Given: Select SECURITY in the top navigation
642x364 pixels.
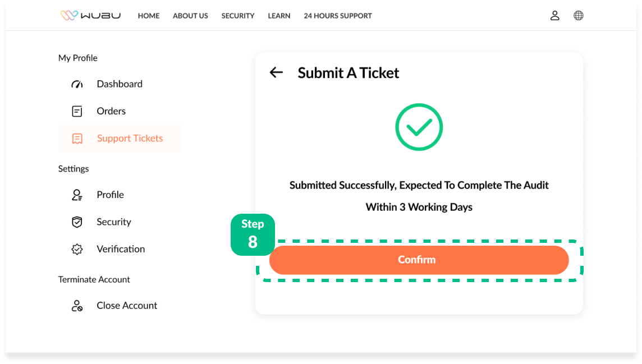Looking at the screenshot, I should click(238, 16).
